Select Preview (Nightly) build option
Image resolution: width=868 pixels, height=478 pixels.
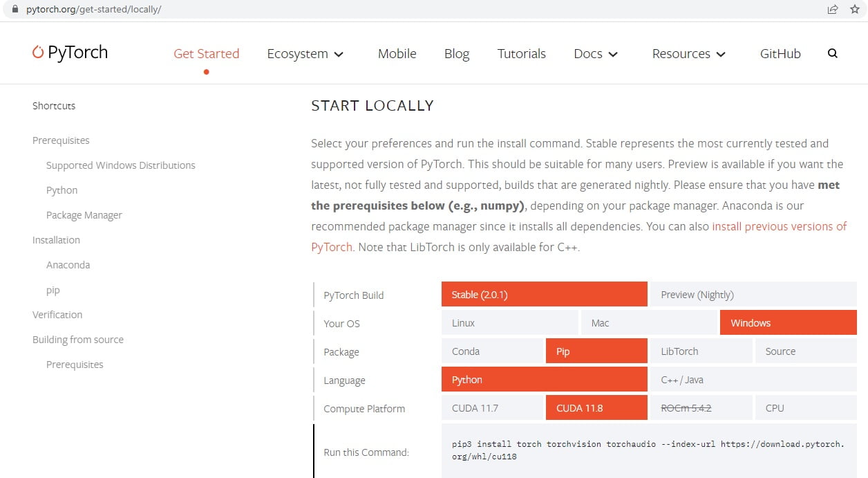coord(753,294)
